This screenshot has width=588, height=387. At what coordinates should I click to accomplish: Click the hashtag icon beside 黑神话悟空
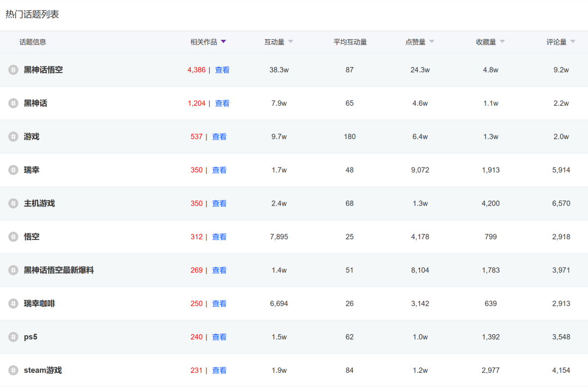tap(13, 70)
